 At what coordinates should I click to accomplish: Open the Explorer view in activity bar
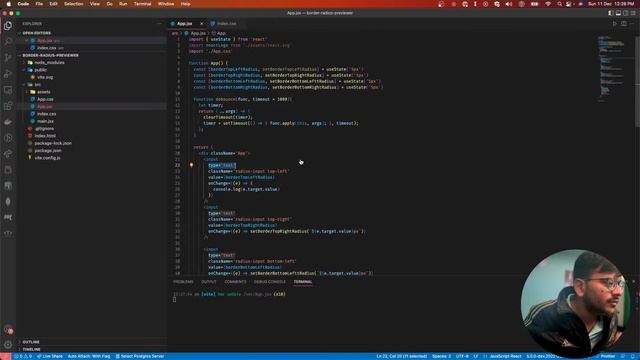point(8,26)
